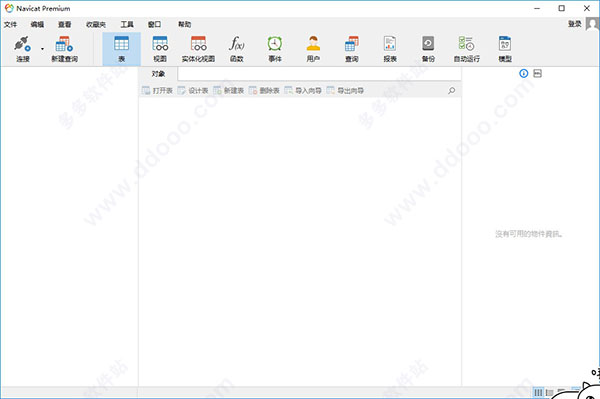The height and width of the screenshot is (399, 600).
Task: Open the File (文件) menu
Action: point(10,24)
